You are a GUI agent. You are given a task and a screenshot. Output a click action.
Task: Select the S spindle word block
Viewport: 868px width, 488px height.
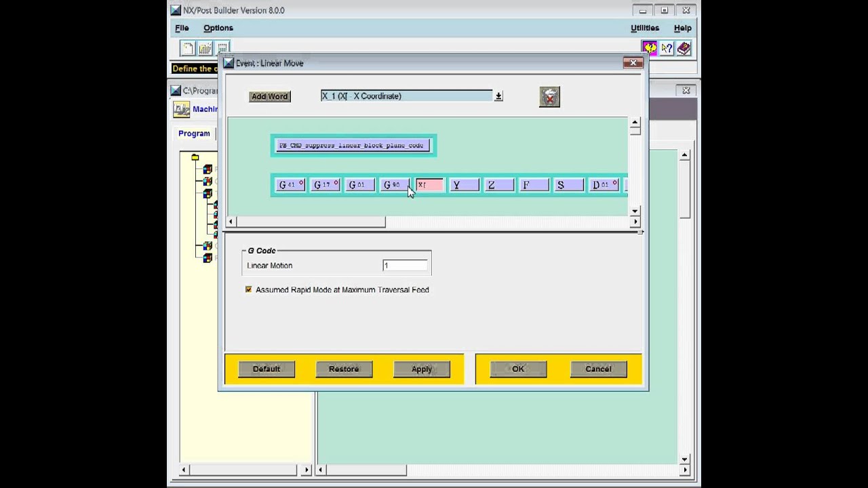pos(569,185)
